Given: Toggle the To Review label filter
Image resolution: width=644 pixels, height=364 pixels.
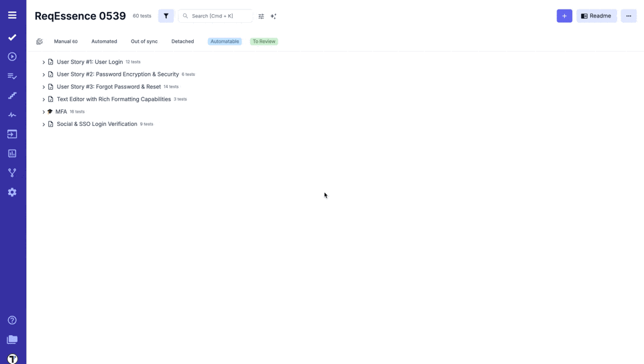Looking at the screenshot, I should tap(264, 42).
